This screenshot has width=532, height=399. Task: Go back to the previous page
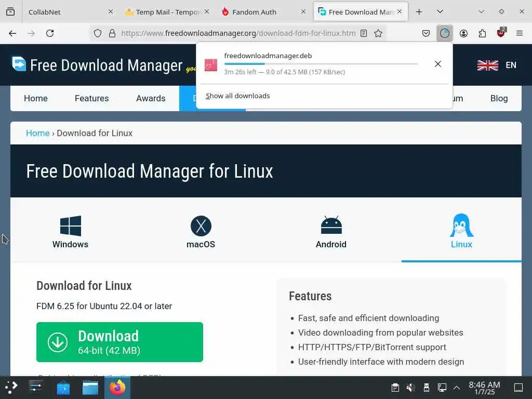[12, 33]
